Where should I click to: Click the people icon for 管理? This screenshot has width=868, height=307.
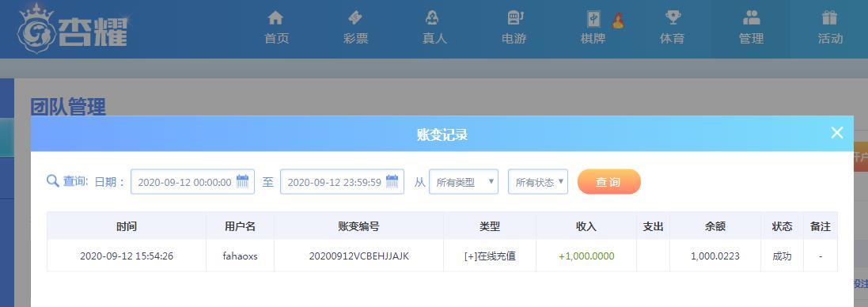point(751,17)
